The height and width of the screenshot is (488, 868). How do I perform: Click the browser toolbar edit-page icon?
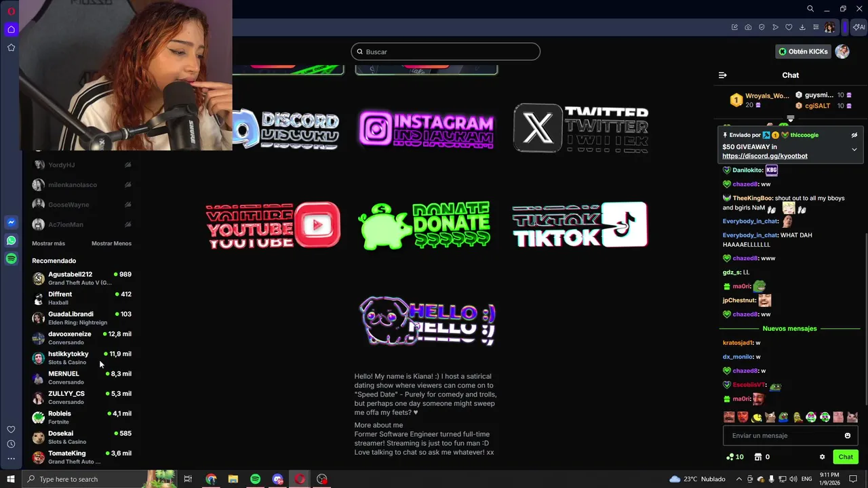[x=734, y=28]
